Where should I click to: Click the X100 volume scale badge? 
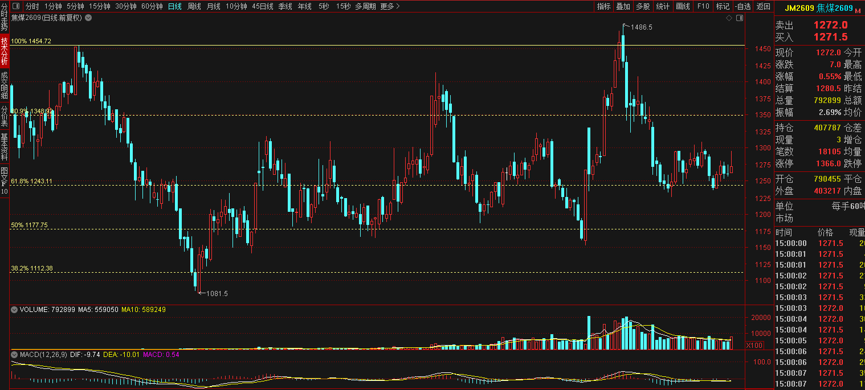[x=754, y=345]
